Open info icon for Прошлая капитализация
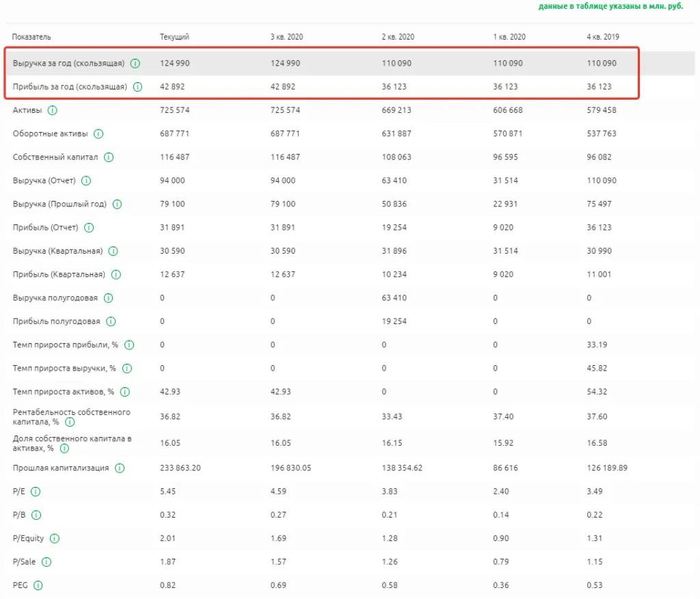Screen dimensions: 700x599 (x=120, y=468)
